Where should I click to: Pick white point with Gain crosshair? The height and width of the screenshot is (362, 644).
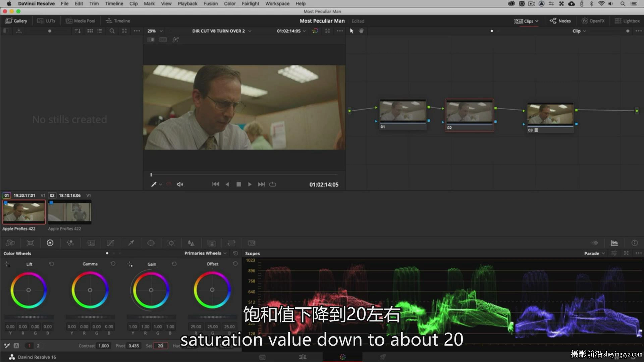tap(130, 264)
